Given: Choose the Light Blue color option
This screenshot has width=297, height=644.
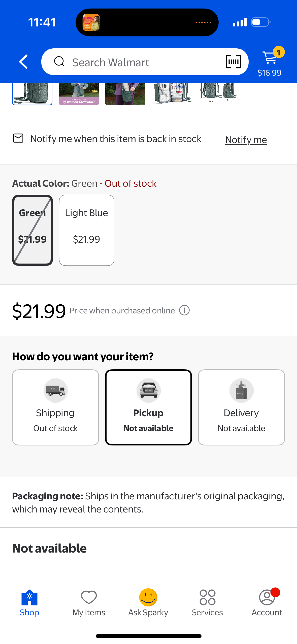Looking at the screenshot, I should pos(86,230).
